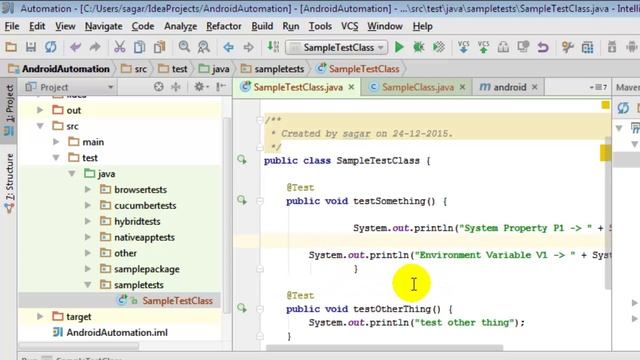Fold the testOtherThing method body
Image resolution: width=640 pixels, height=360 pixels.
coord(260,309)
